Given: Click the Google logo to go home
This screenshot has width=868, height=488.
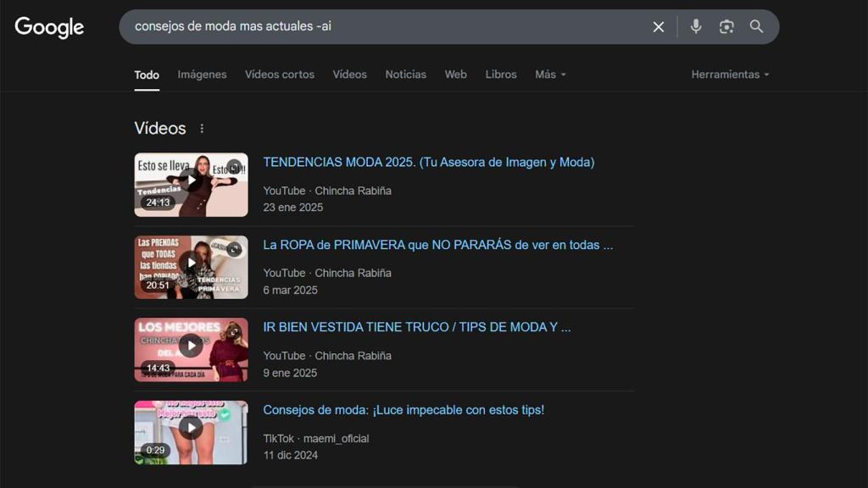Looking at the screenshot, I should [48, 27].
